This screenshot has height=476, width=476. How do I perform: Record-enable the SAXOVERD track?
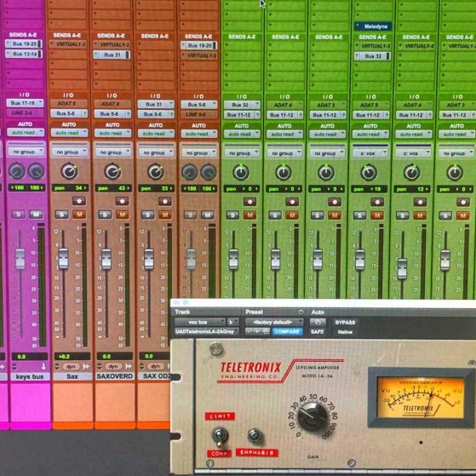click(122, 201)
